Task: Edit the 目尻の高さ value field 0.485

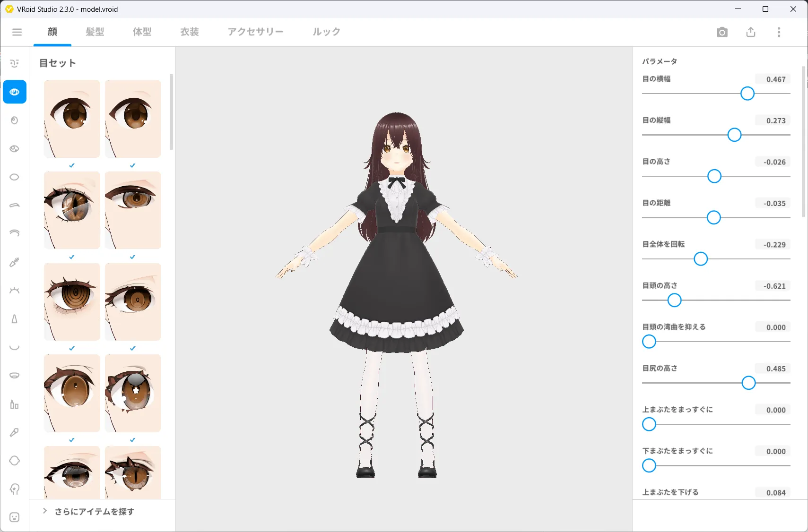Action: 772,369
